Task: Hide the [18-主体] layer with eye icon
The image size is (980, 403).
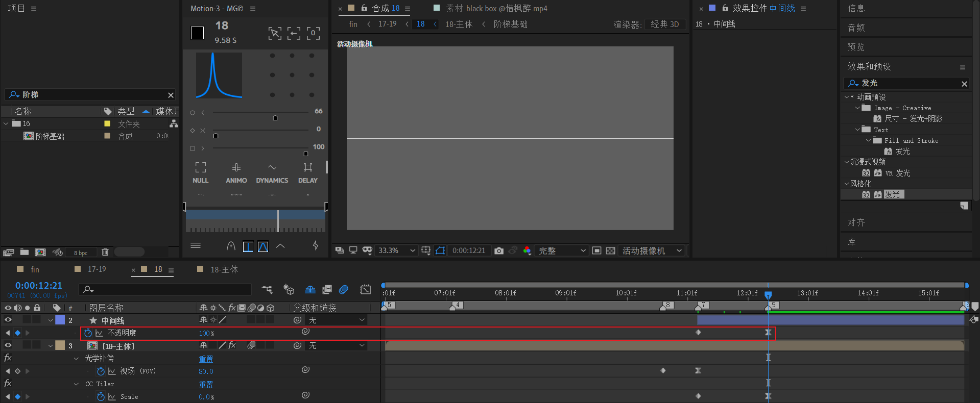Action: [8, 345]
